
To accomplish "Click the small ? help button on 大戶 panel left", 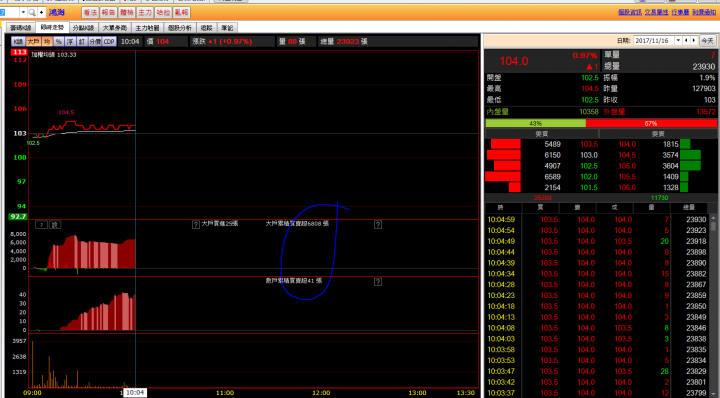I will pos(41,225).
